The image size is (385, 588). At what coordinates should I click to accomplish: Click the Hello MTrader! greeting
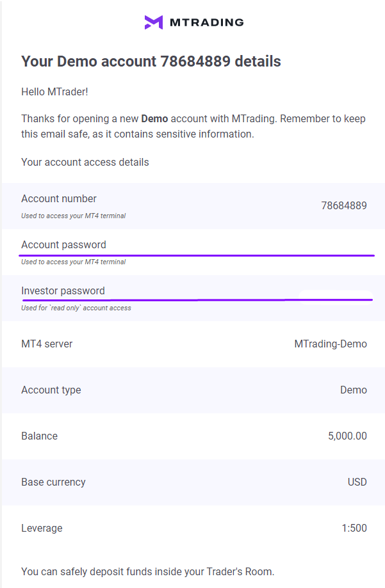coord(55,92)
